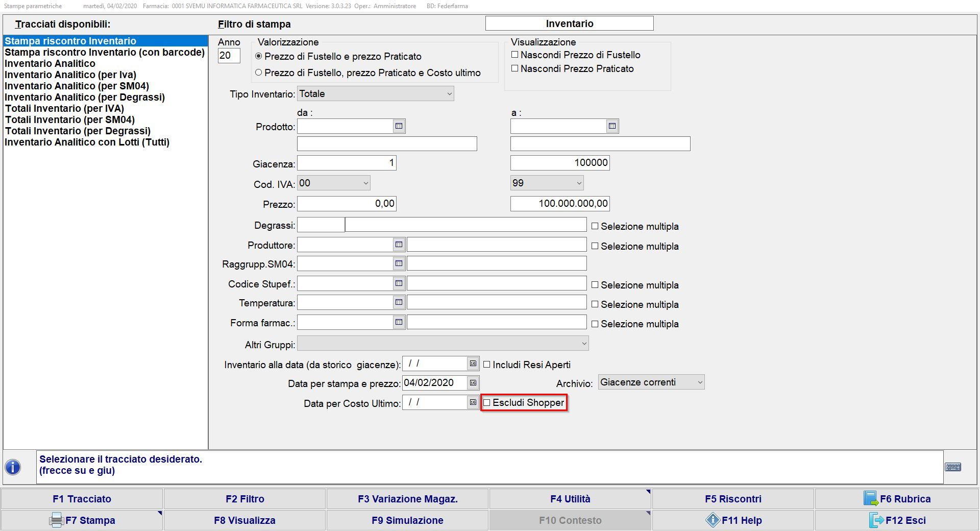Open calendar for Data per Costo Ultimo
Viewport: 980px width, 531px height.
[x=473, y=403]
